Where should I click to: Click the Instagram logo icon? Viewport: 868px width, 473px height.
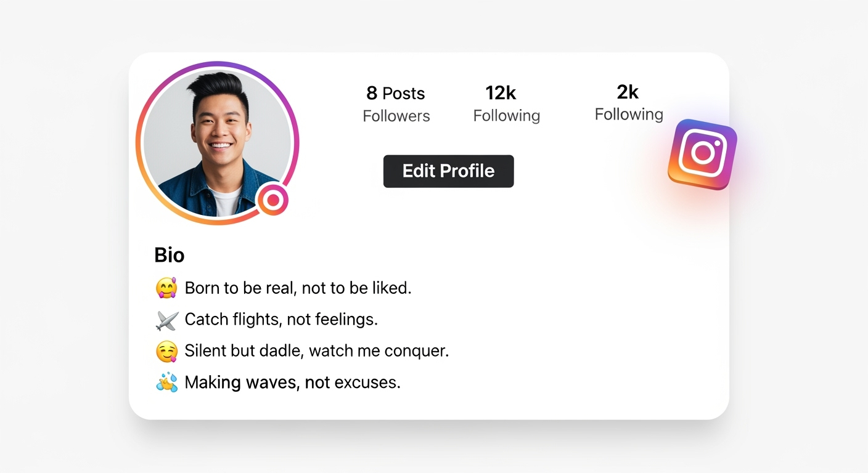pyautogui.click(x=703, y=153)
